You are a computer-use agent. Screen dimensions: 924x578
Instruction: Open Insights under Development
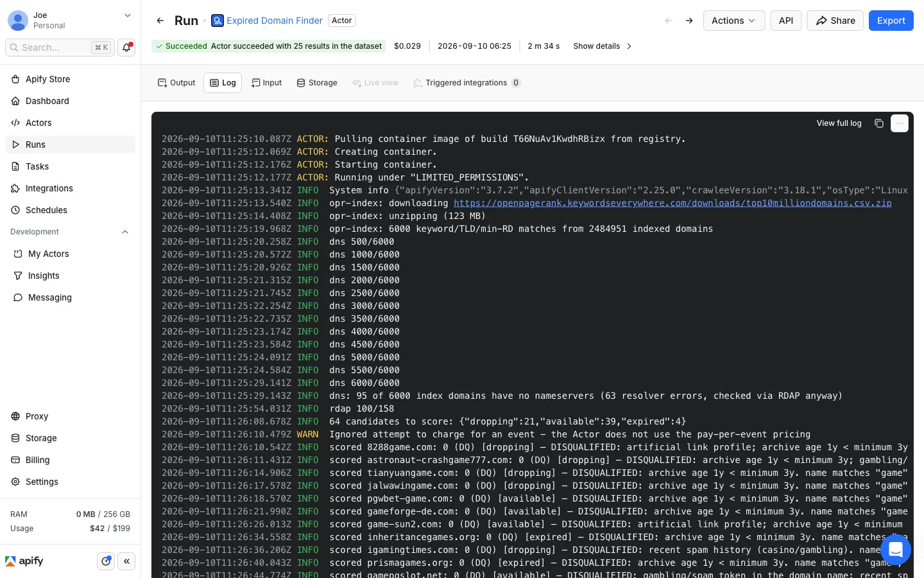pos(70,276)
